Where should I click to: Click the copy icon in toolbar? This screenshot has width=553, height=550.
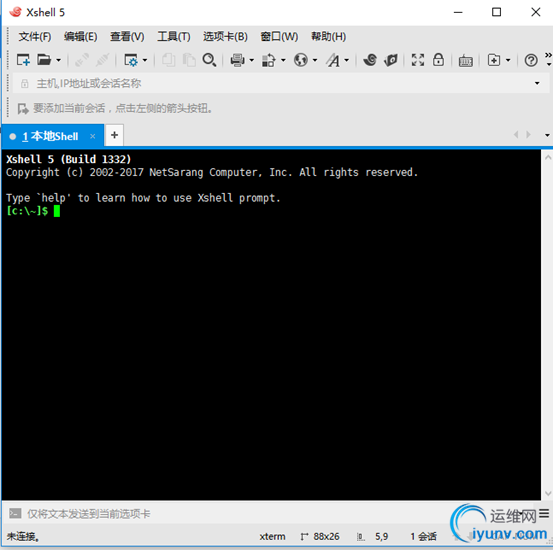[169, 60]
